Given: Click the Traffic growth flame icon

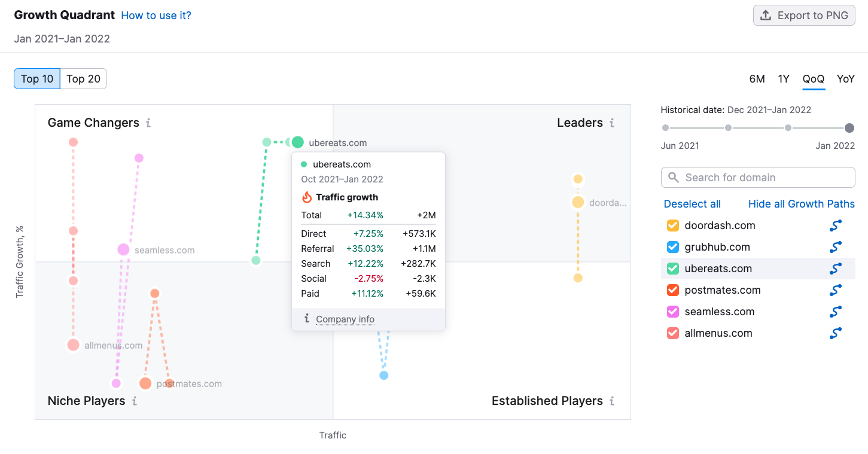Looking at the screenshot, I should [x=307, y=197].
